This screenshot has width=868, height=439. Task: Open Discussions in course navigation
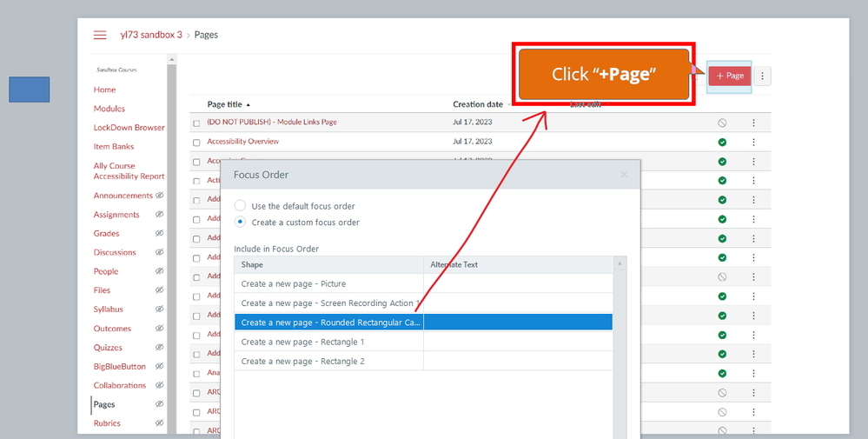pos(115,252)
